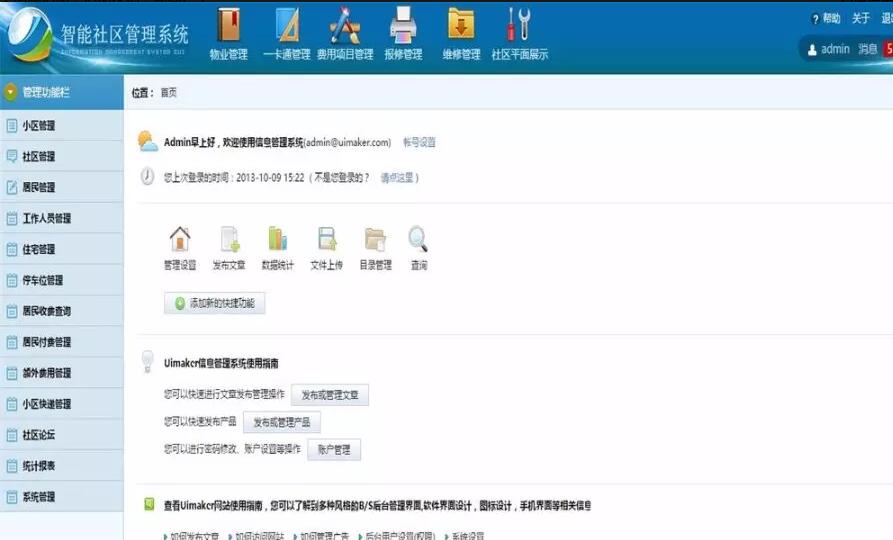Click the 文件上传 disk icon

tap(327, 239)
